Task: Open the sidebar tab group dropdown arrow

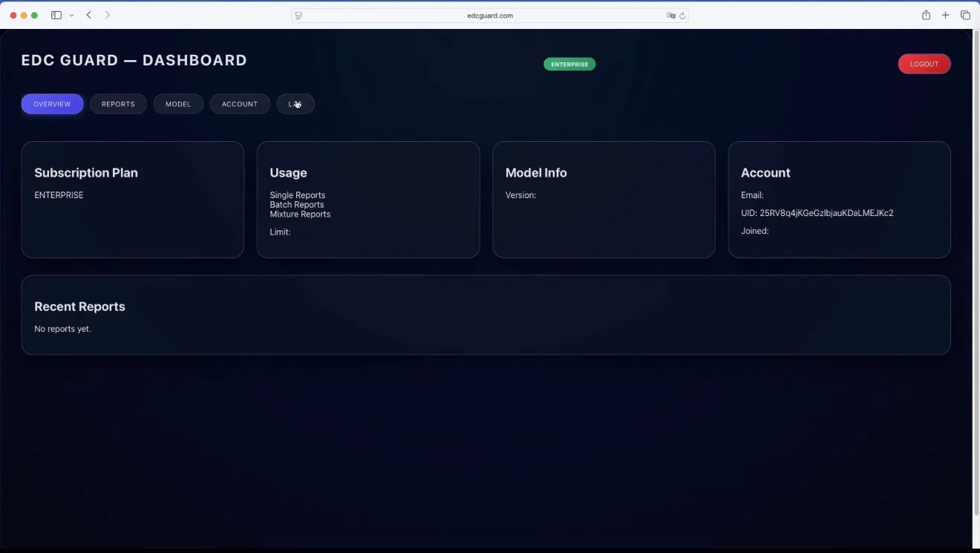Action: point(71,16)
